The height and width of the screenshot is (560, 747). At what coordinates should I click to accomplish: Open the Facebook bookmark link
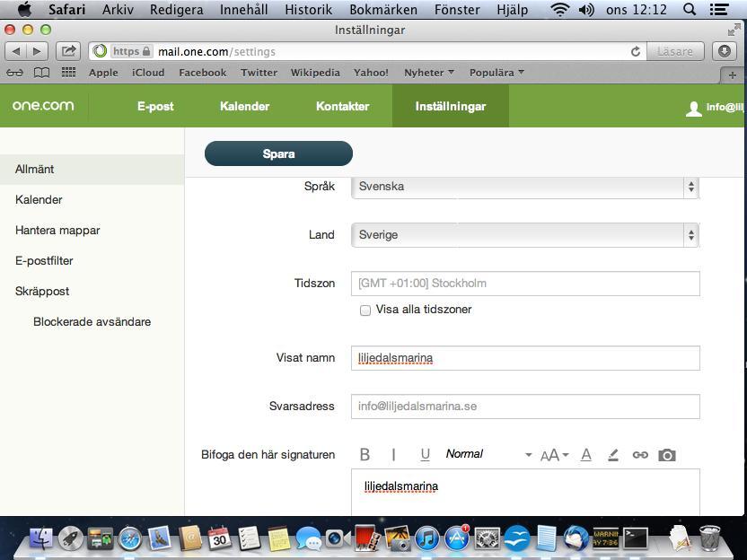(203, 73)
